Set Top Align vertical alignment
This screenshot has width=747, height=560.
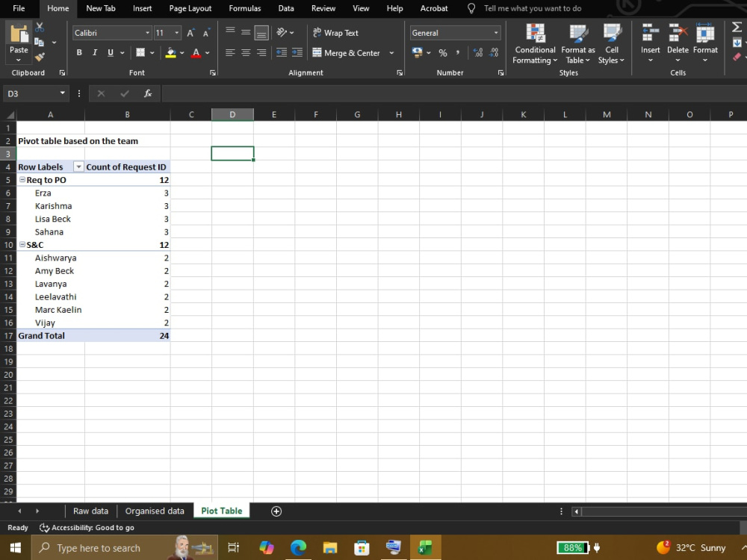[x=230, y=31]
